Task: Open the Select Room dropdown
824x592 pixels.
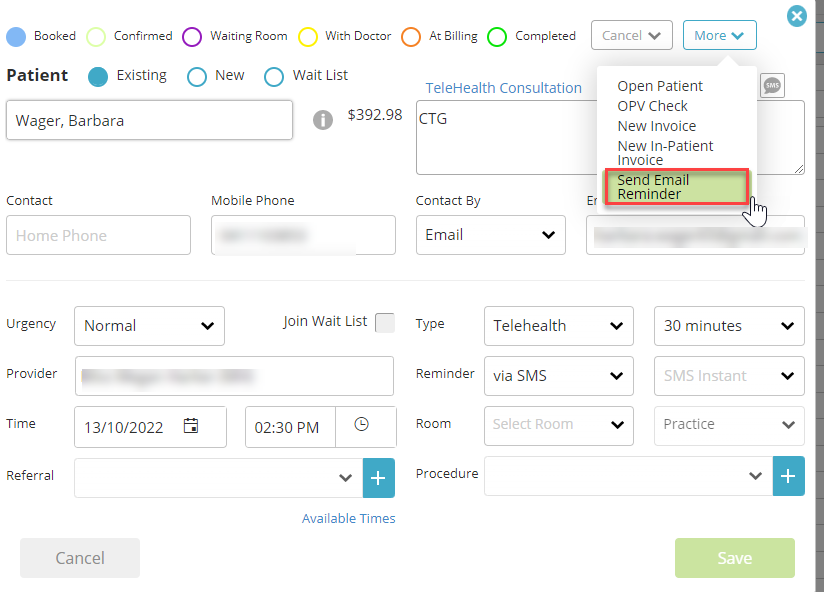Action: 559,424
